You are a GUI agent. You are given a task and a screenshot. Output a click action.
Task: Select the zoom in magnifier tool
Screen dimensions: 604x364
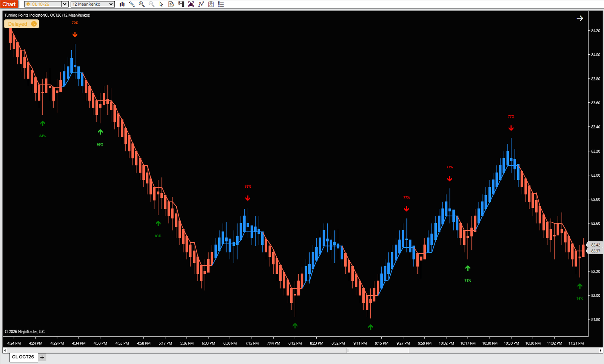[x=142, y=4]
